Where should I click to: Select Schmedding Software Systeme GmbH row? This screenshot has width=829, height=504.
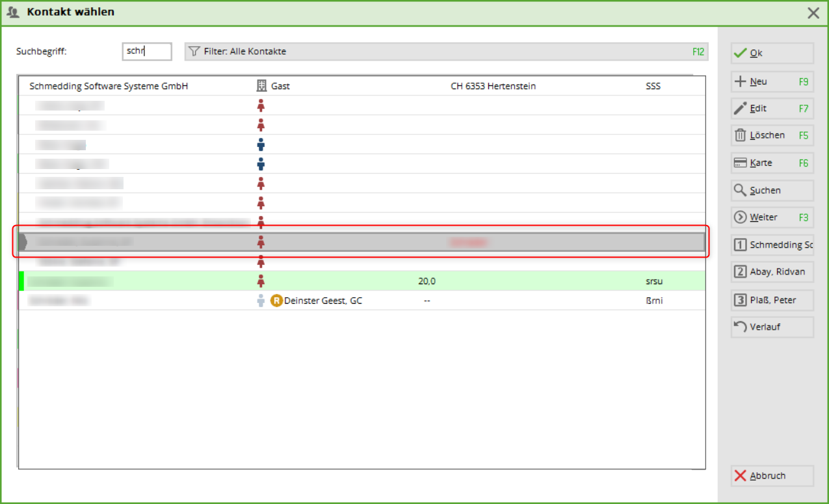(x=109, y=86)
